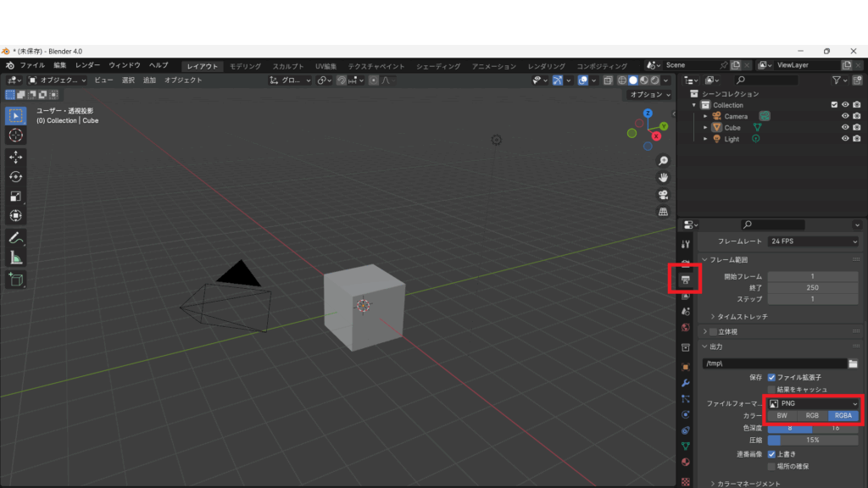Screen dimensions: 868x488
Task: Open the 編集 menu
Action: 60,65
